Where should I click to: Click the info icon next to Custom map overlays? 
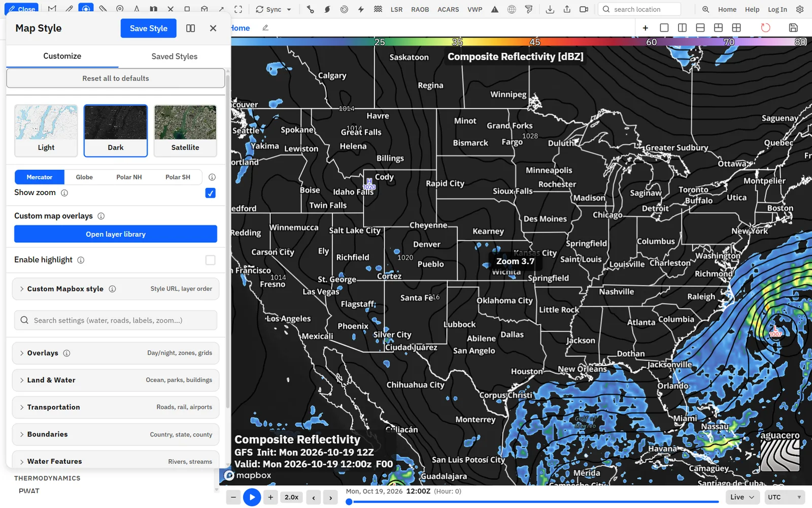click(101, 216)
